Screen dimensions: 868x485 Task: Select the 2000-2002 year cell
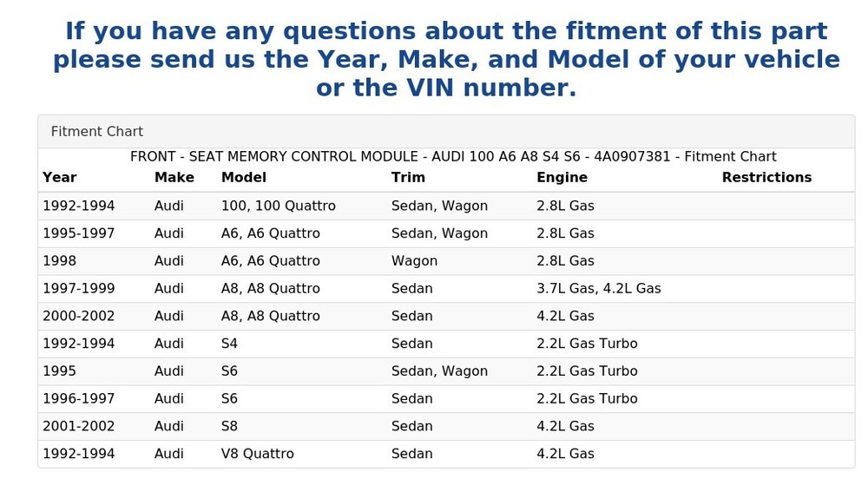79,317
